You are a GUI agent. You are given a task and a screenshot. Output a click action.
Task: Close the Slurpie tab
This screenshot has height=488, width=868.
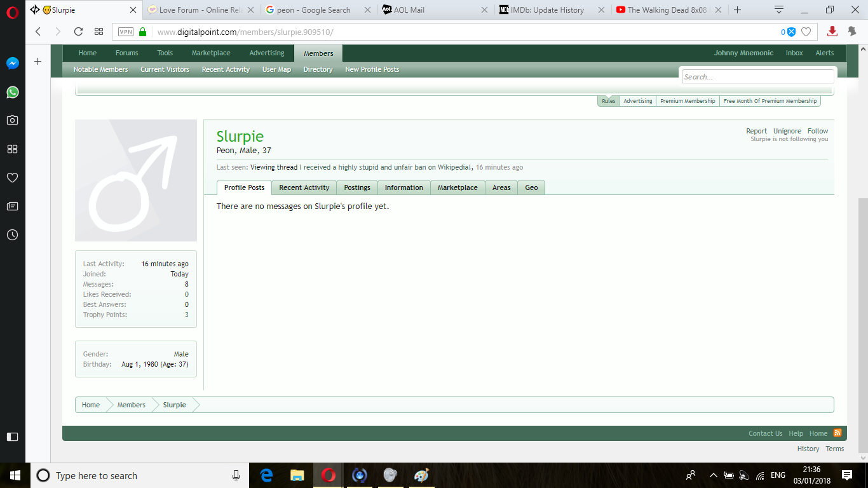tap(132, 10)
